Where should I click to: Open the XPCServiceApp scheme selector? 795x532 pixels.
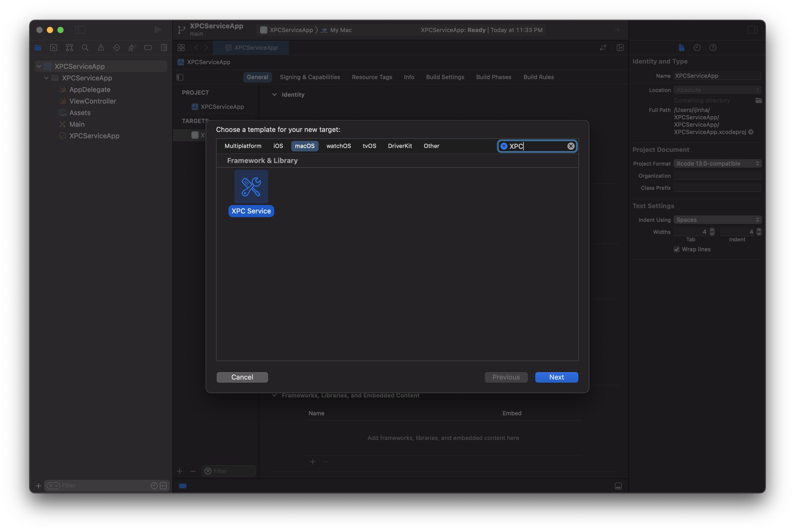click(x=287, y=30)
